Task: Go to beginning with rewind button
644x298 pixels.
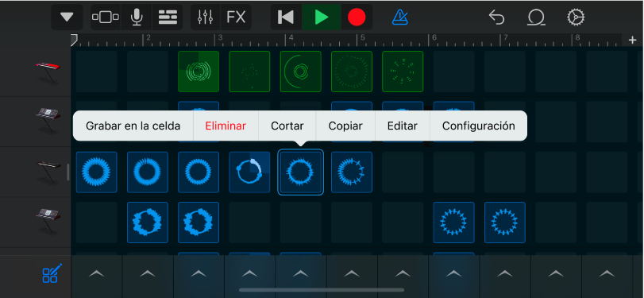Action: pos(286,17)
